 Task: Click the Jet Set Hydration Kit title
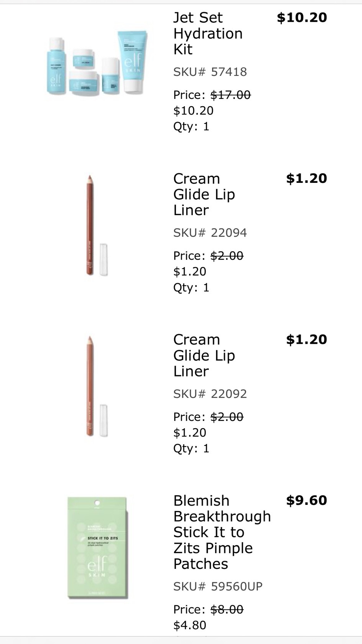pos(208,33)
